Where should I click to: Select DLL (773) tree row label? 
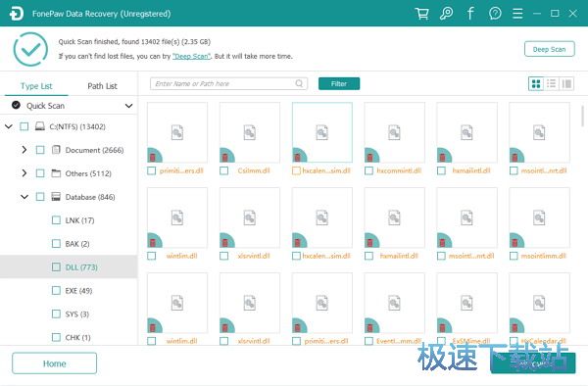point(81,267)
